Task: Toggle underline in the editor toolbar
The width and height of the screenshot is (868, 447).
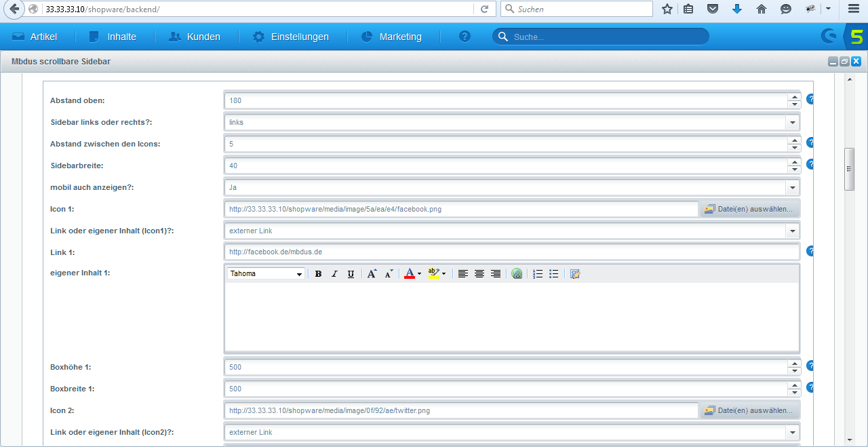Action: 351,273
